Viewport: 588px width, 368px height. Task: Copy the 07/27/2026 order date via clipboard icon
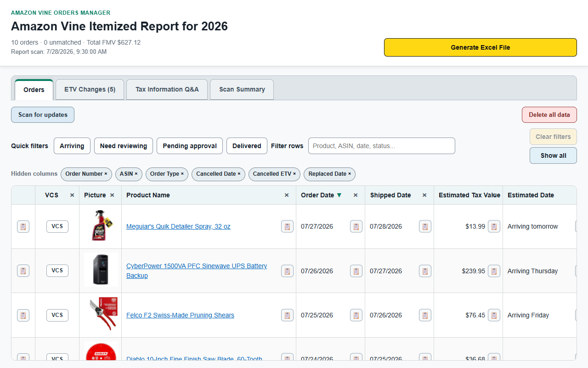click(x=356, y=226)
